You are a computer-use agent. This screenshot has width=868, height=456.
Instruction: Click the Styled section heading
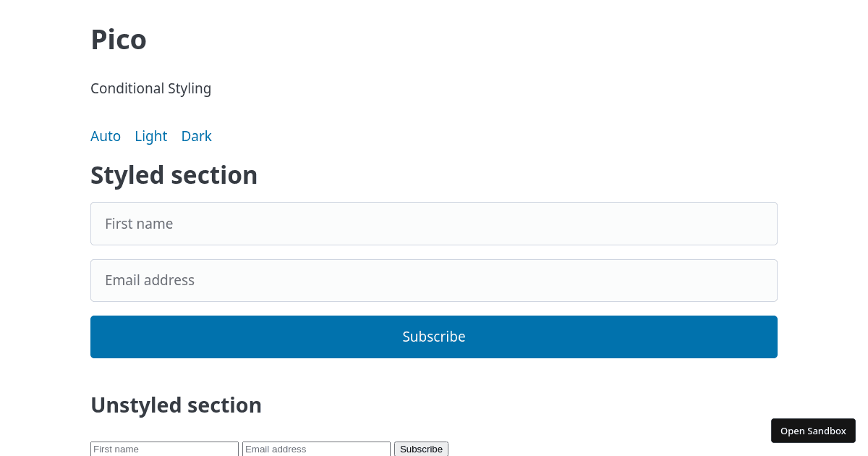click(174, 174)
